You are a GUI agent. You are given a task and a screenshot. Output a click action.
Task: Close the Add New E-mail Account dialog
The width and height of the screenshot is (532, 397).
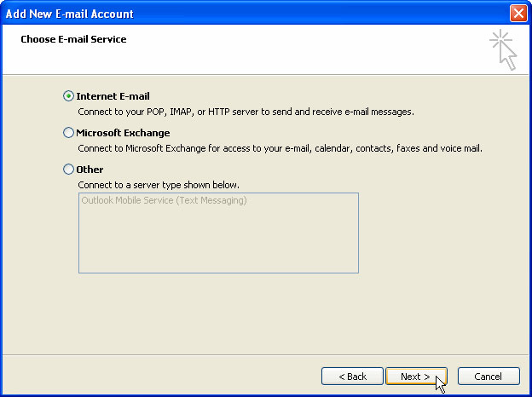[x=518, y=14]
